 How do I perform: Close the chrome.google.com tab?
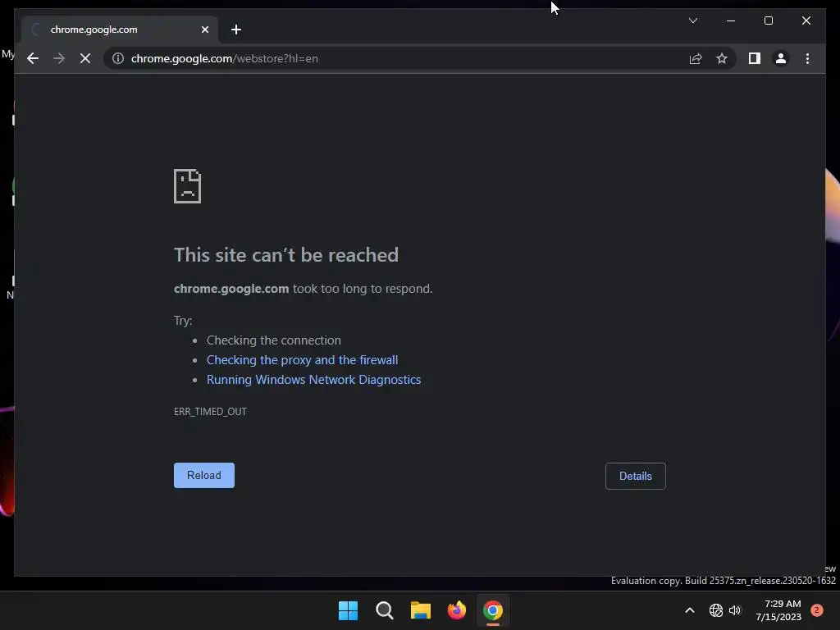[x=204, y=30]
